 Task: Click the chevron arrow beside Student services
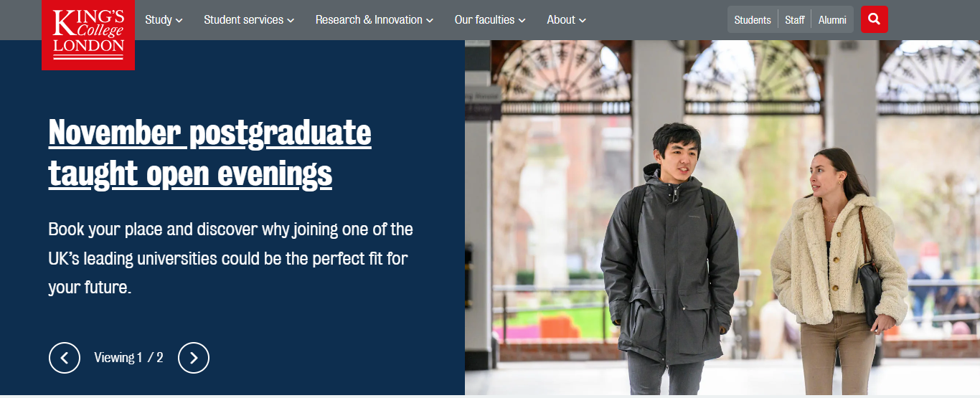[291, 21]
